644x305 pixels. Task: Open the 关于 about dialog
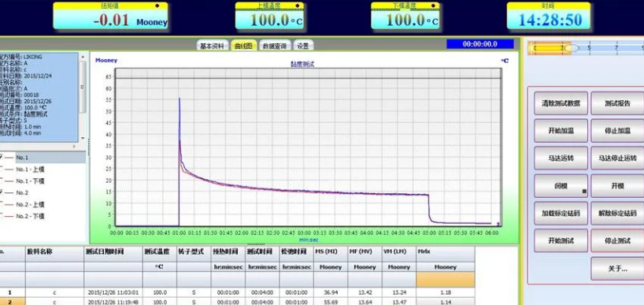(617, 269)
